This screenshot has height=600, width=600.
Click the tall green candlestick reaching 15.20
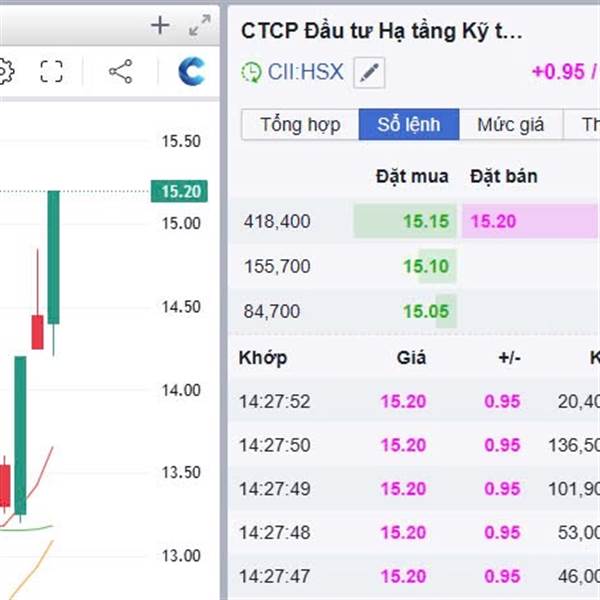point(54,257)
